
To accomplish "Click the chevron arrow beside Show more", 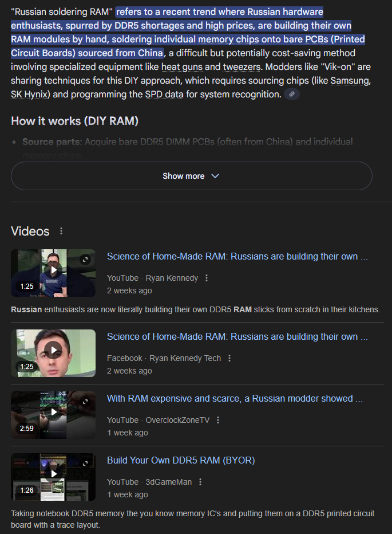I will coord(215,176).
